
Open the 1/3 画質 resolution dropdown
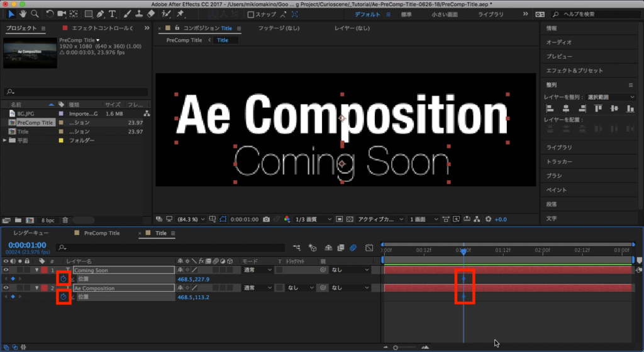(x=313, y=219)
